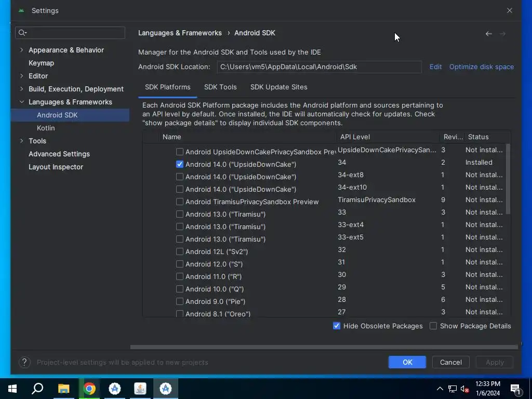Click Languages & Frameworks breadcrumb
Viewport: 532px width, 399px height.
pyautogui.click(x=180, y=33)
